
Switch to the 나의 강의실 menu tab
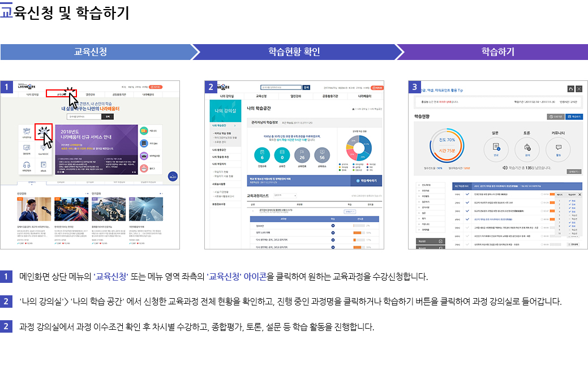pos(226,96)
